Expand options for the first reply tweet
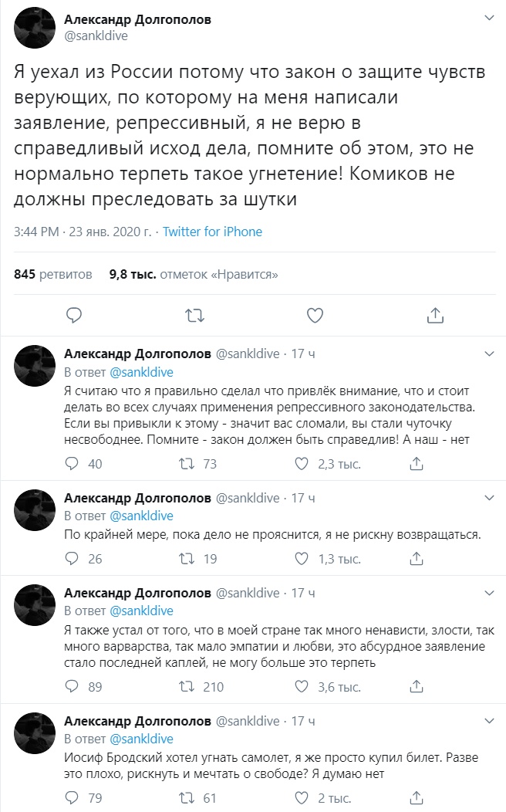 point(488,354)
